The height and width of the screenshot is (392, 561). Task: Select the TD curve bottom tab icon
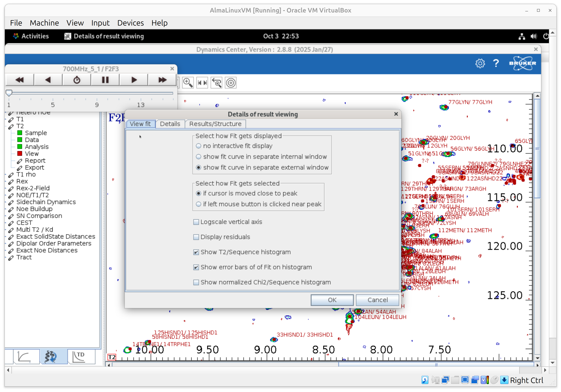tap(79, 357)
